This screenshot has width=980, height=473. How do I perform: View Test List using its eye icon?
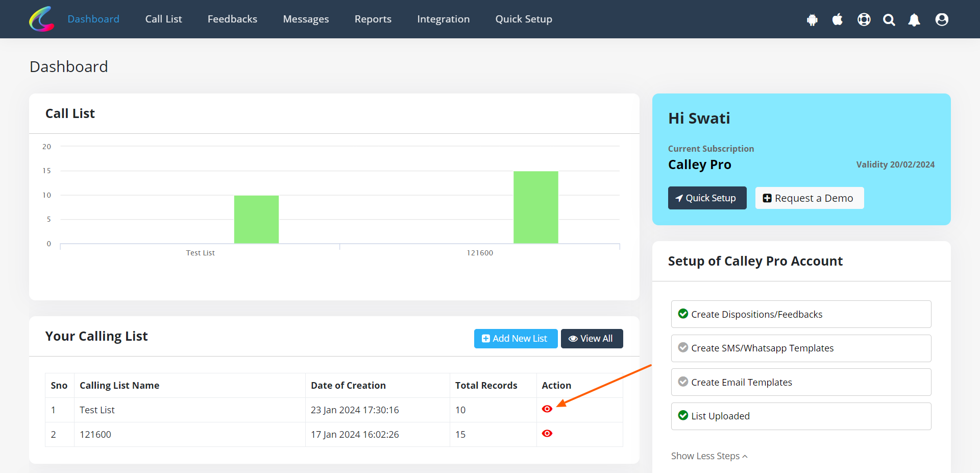(547, 409)
